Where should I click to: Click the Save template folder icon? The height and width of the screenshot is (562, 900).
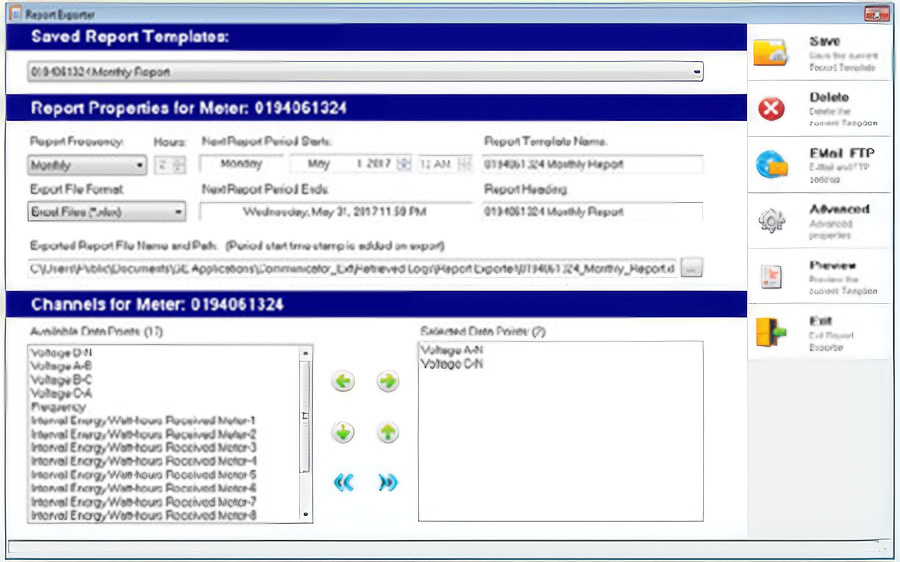point(770,53)
